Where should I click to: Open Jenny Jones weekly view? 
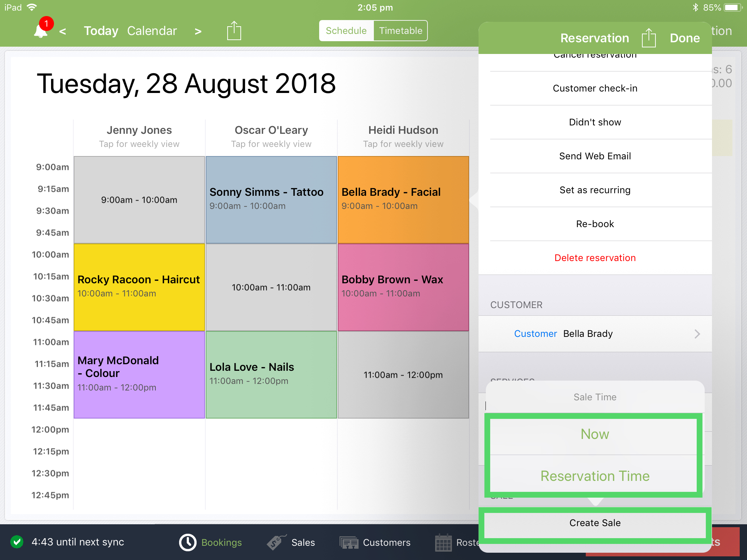click(139, 137)
